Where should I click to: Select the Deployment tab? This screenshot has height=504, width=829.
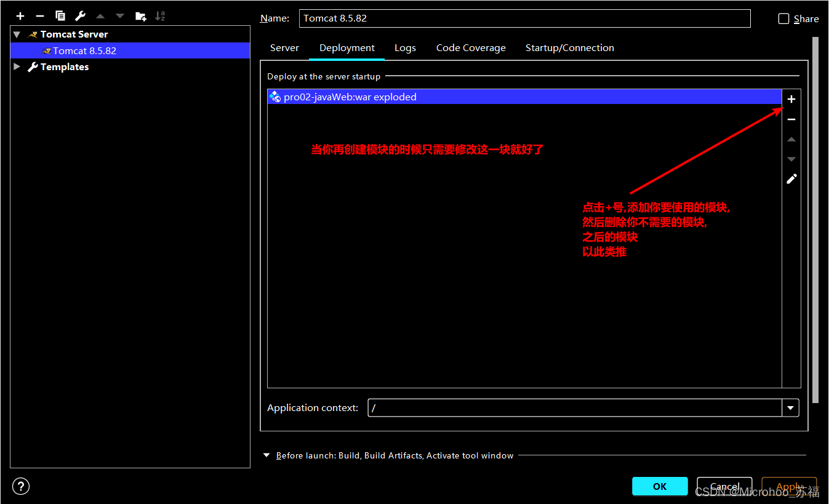tap(347, 48)
